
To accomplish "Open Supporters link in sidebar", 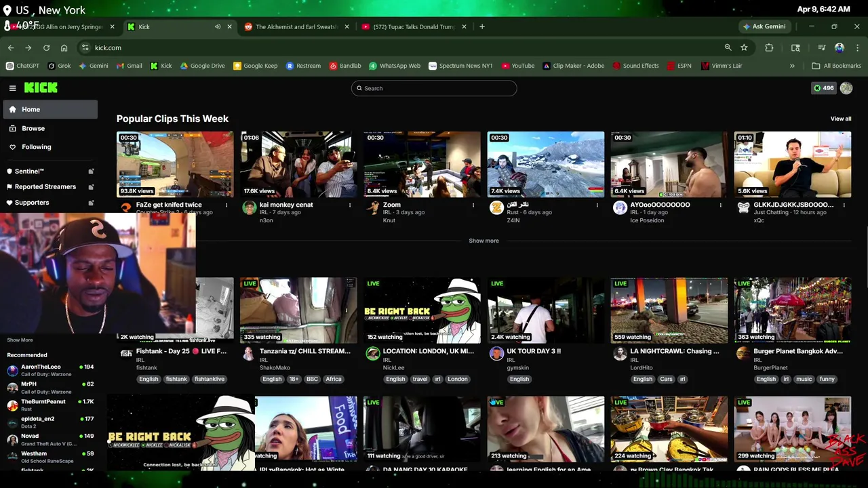I will (x=50, y=202).
